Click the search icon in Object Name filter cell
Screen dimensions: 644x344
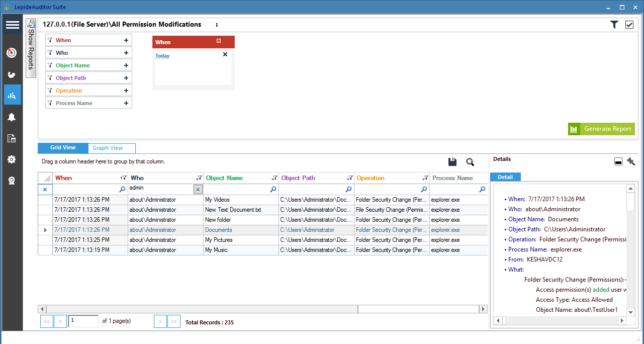273,190
